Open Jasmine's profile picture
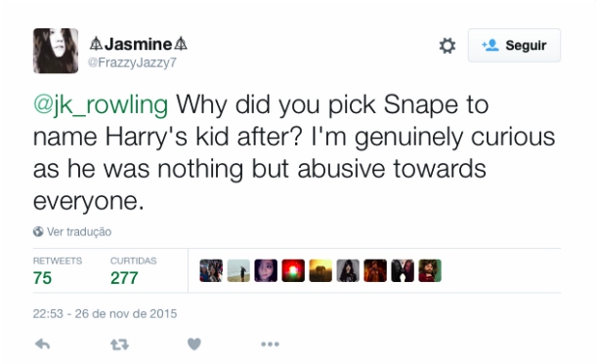Image resolution: width=596 pixels, height=364 pixels. click(56, 51)
